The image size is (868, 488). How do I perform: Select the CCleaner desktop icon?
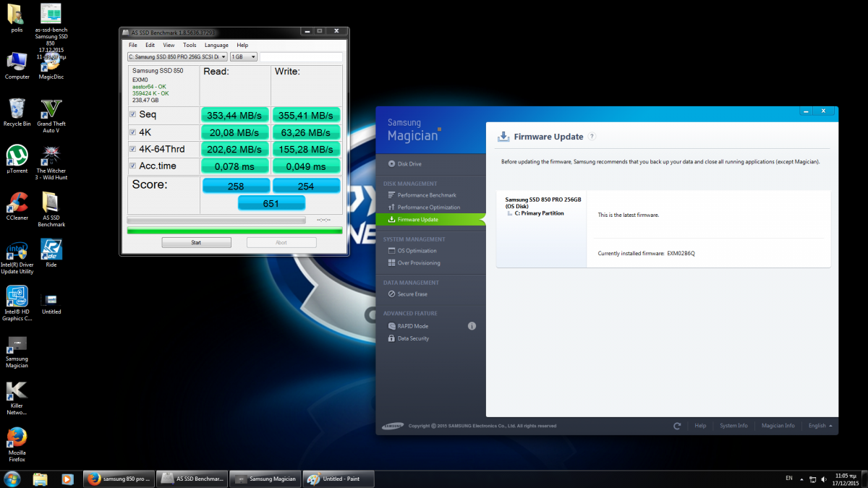coord(17,207)
